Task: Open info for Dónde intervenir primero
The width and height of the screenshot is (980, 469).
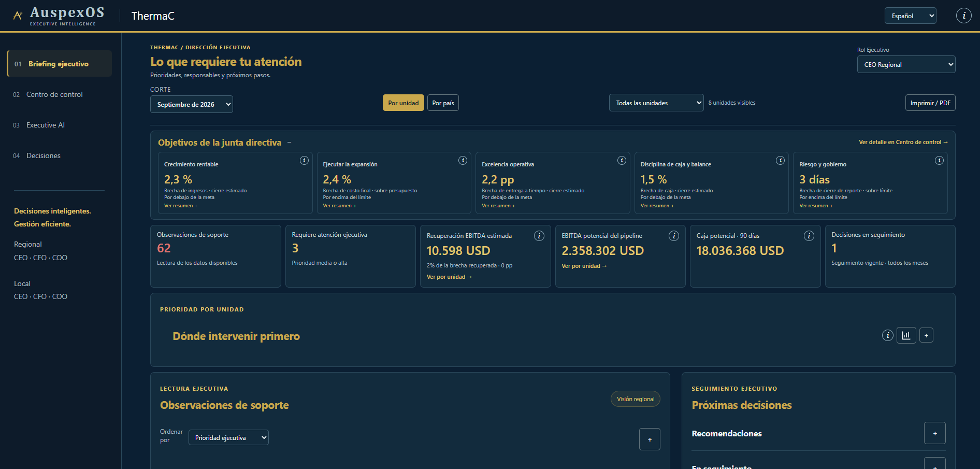Action: pos(888,335)
